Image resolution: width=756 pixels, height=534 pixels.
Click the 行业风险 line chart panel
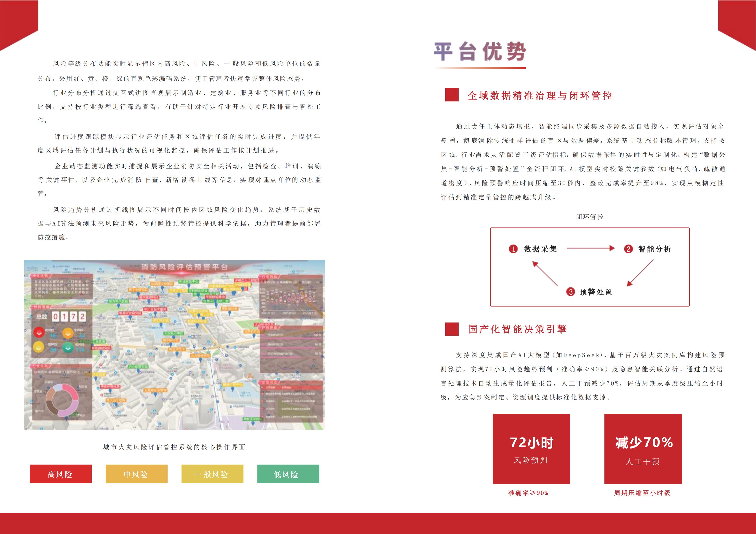[x=291, y=296]
